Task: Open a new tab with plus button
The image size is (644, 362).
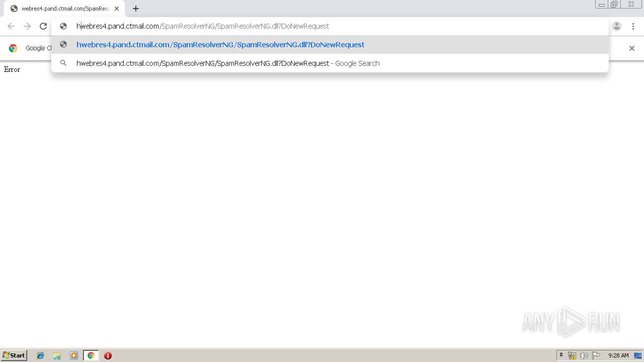Action: click(136, 9)
